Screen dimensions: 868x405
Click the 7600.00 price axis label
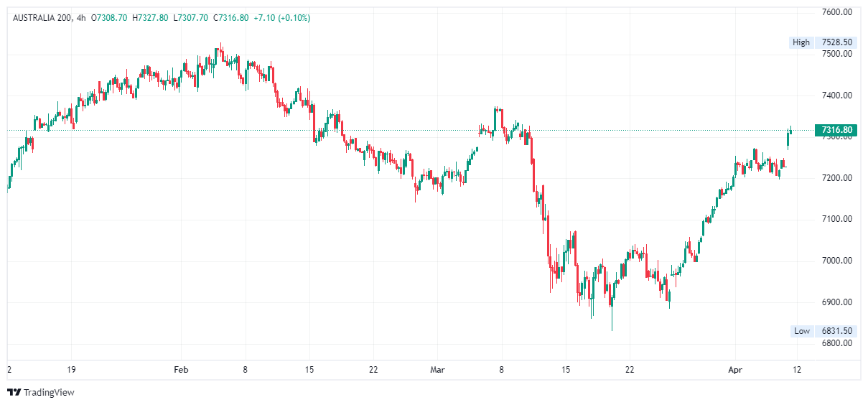pos(836,12)
